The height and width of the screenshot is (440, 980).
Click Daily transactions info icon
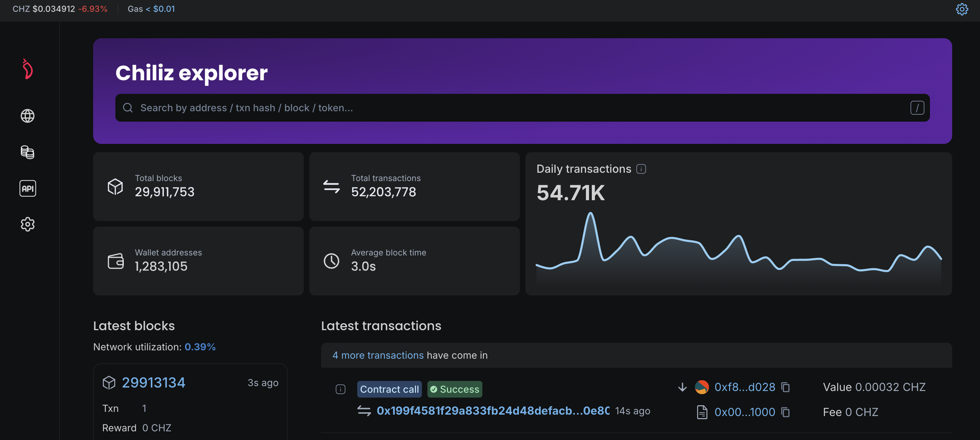point(641,169)
